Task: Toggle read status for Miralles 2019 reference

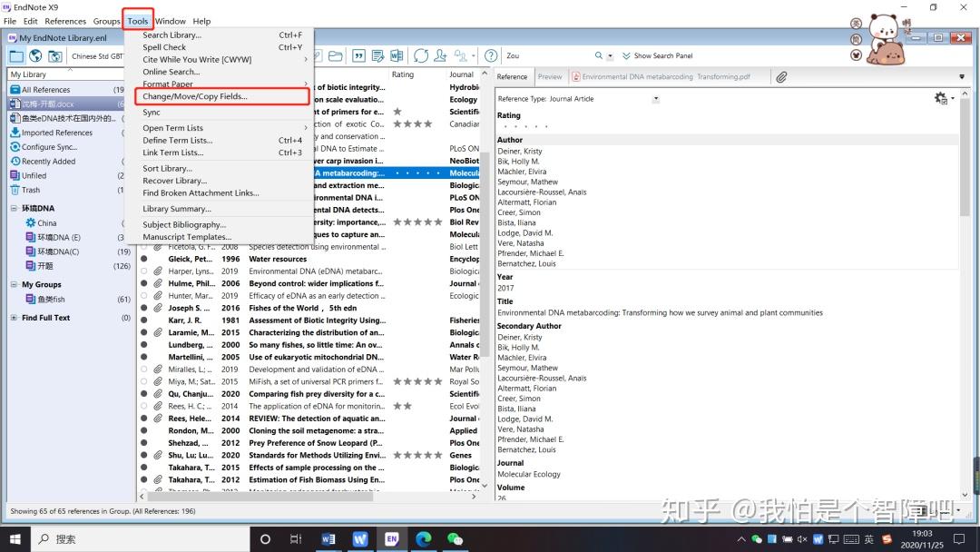Action: point(143,370)
